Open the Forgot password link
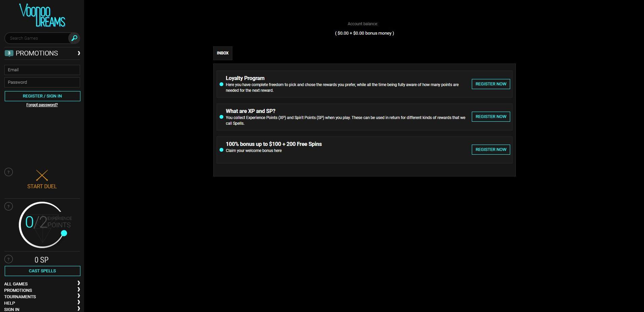The height and width of the screenshot is (312, 644). tap(42, 105)
